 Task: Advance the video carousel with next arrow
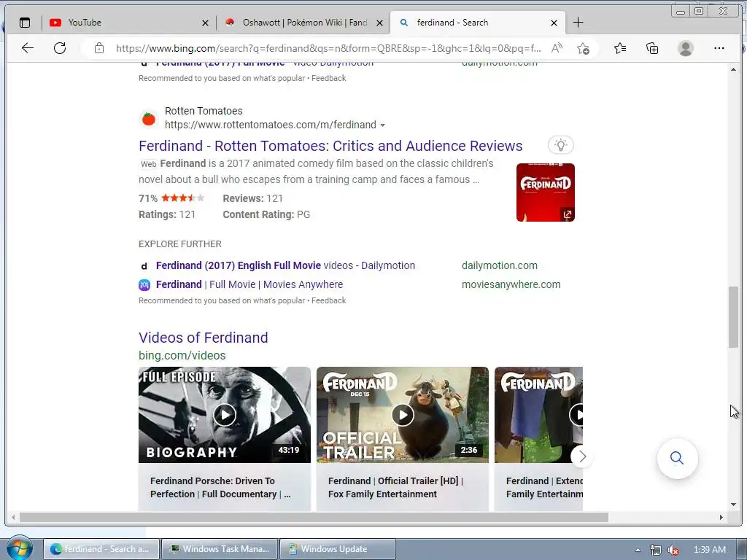582,456
